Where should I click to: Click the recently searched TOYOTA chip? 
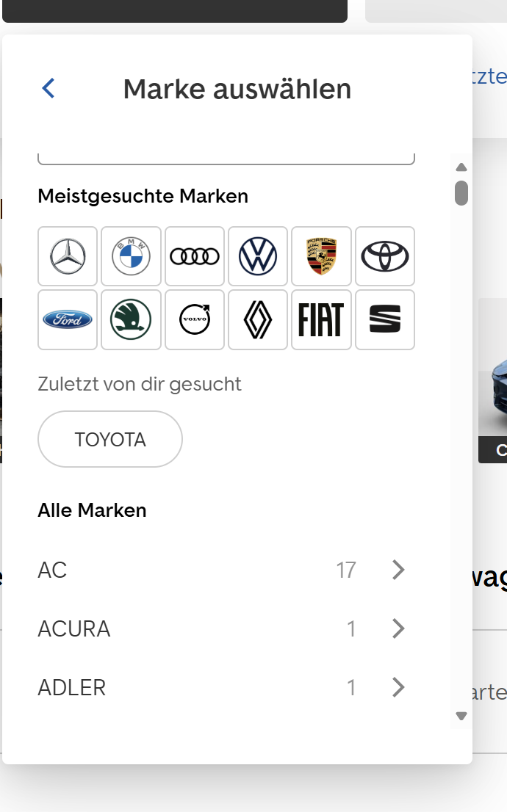tap(110, 439)
